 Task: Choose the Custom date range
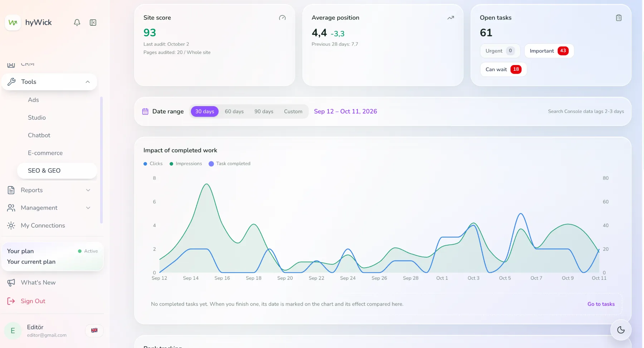click(x=293, y=111)
